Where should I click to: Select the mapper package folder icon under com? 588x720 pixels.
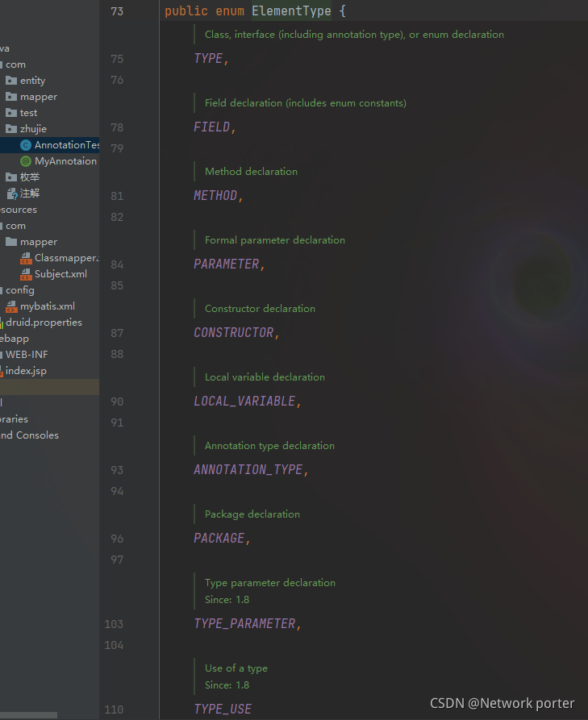point(11,97)
